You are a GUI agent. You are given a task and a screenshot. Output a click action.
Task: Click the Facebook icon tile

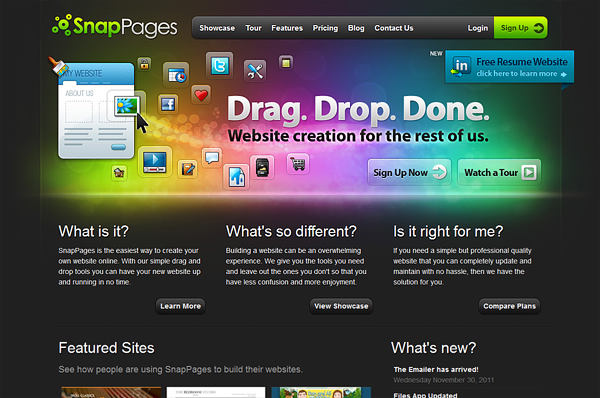click(168, 104)
